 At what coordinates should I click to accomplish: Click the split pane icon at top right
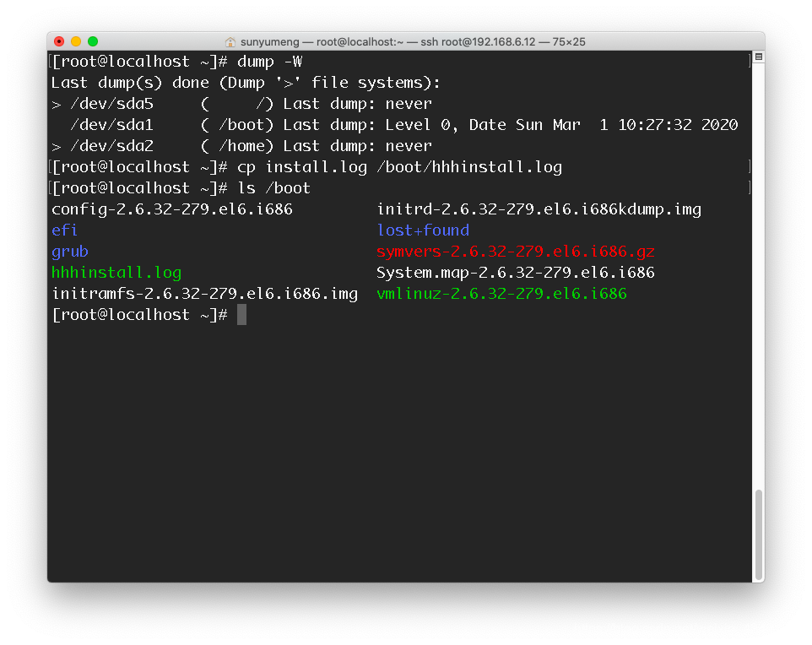[759, 57]
